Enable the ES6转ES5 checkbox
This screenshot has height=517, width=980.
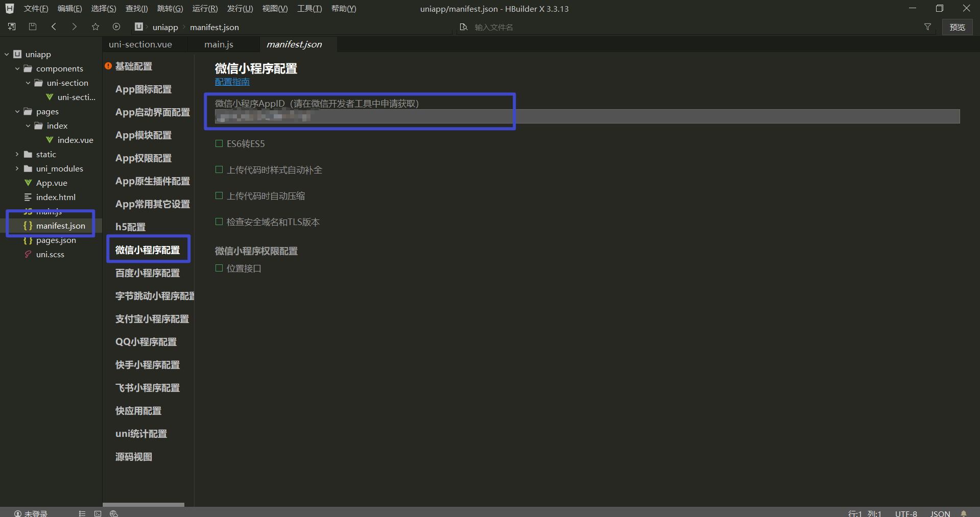pyautogui.click(x=219, y=143)
